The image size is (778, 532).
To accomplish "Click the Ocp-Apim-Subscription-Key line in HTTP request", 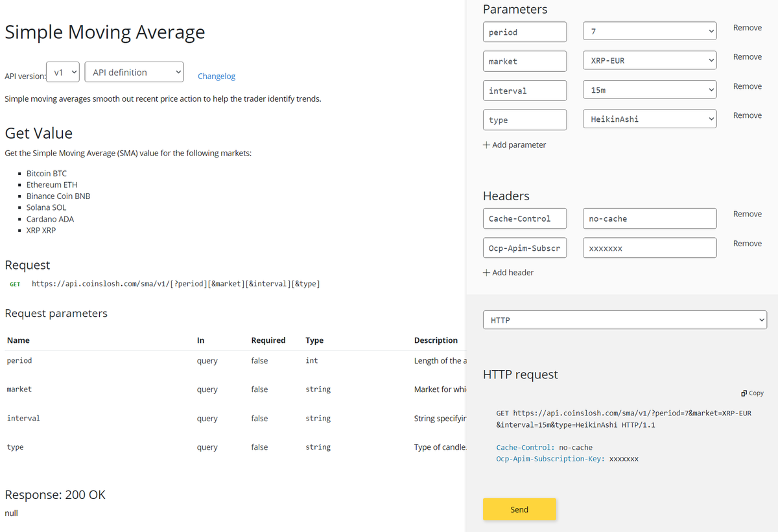I will (567, 459).
